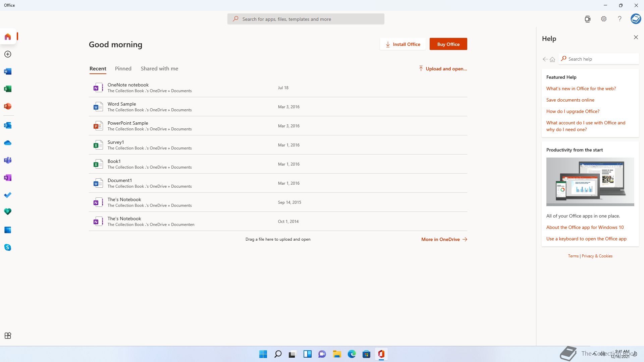This screenshot has width=644, height=362.
Task: Switch to Shared with me tab
Action: 159,68
